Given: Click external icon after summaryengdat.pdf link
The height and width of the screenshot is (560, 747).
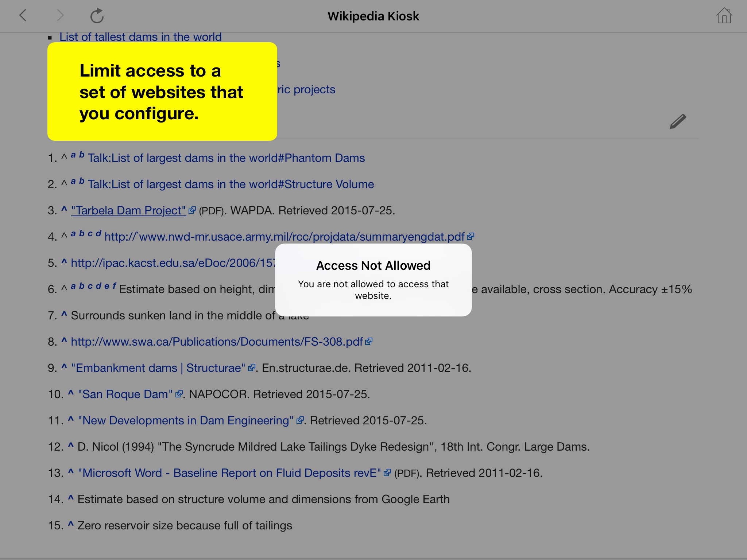Looking at the screenshot, I should tap(471, 236).
